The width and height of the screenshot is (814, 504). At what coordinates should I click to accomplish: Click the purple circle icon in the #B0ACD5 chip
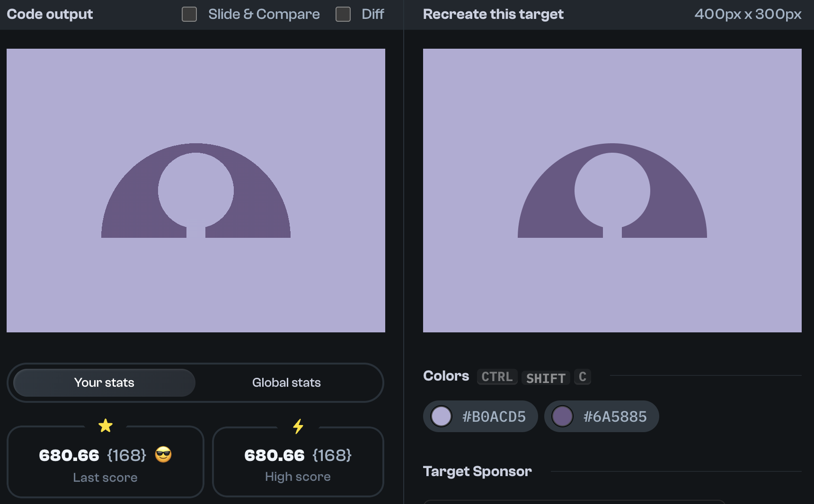(x=442, y=417)
